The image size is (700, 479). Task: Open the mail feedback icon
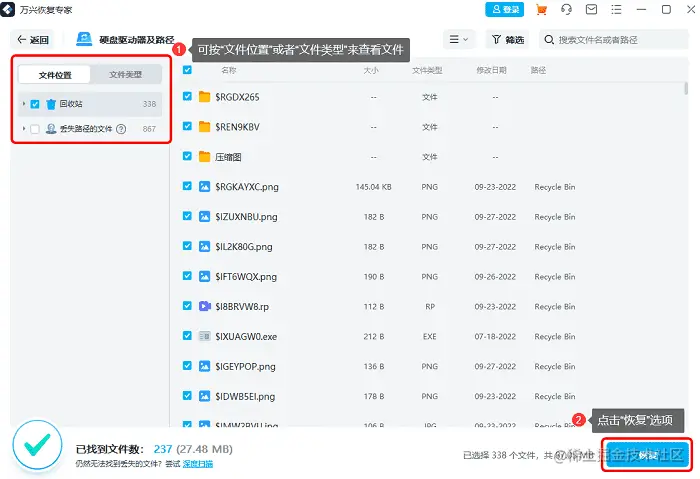[591, 9]
